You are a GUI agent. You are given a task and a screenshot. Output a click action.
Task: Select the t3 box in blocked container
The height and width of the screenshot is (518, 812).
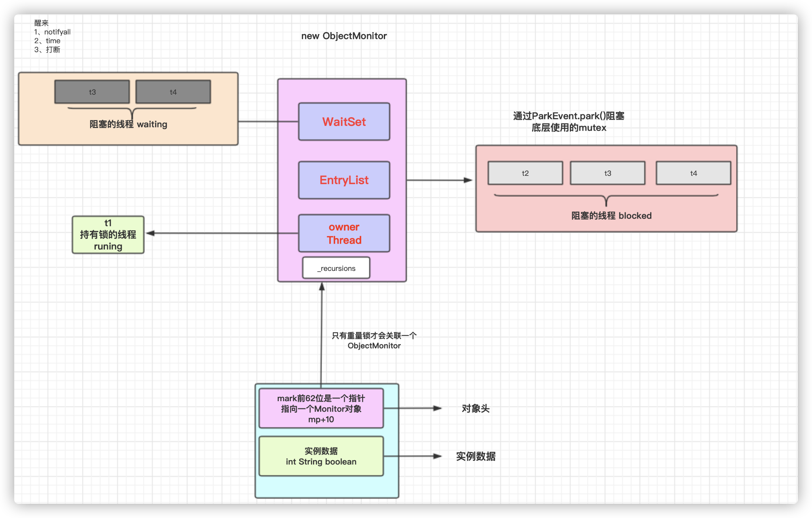(607, 173)
